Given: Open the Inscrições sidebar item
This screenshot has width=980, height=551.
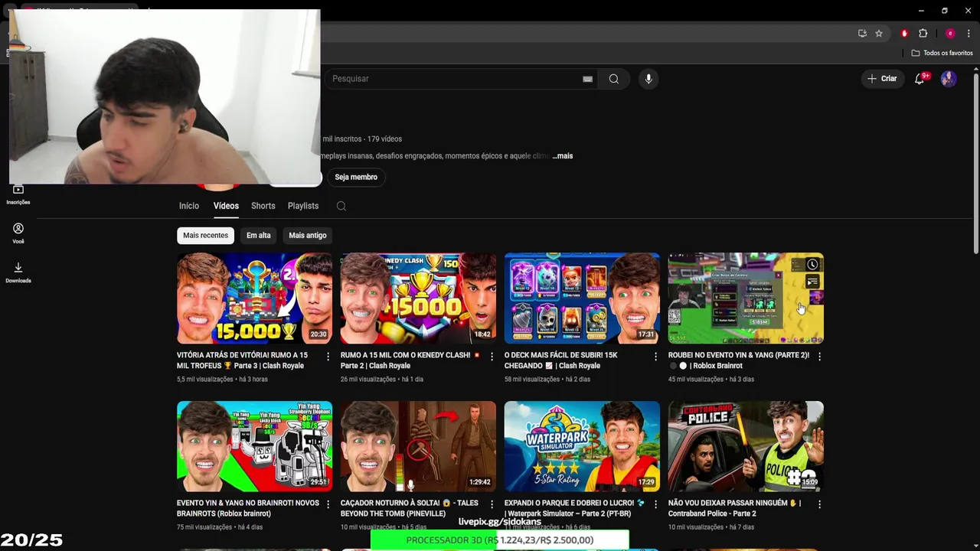Looking at the screenshot, I should click(18, 194).
